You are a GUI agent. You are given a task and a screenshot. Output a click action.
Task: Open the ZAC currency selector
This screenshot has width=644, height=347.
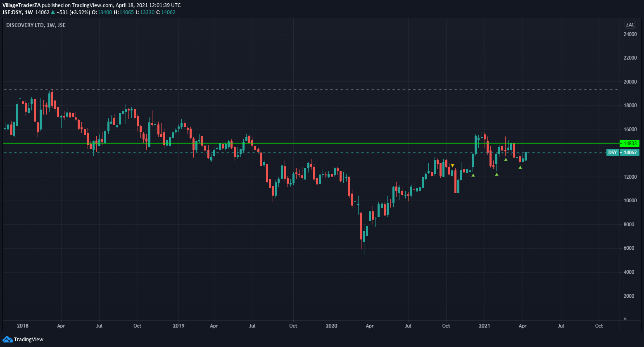tap(630, 25)
